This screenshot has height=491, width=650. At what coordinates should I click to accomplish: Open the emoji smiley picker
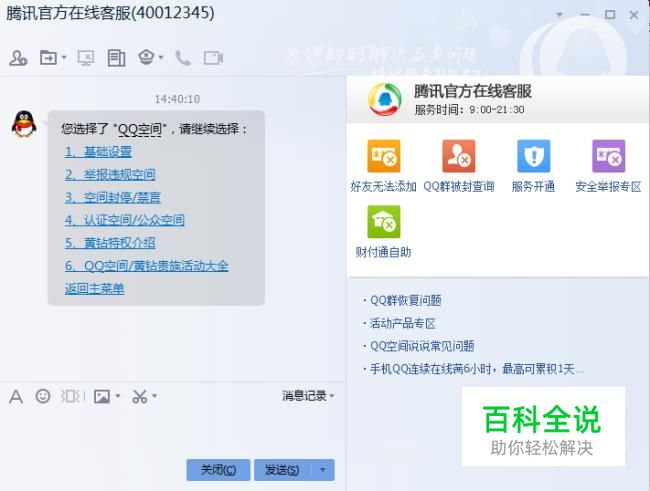click(x=43, y=396)
